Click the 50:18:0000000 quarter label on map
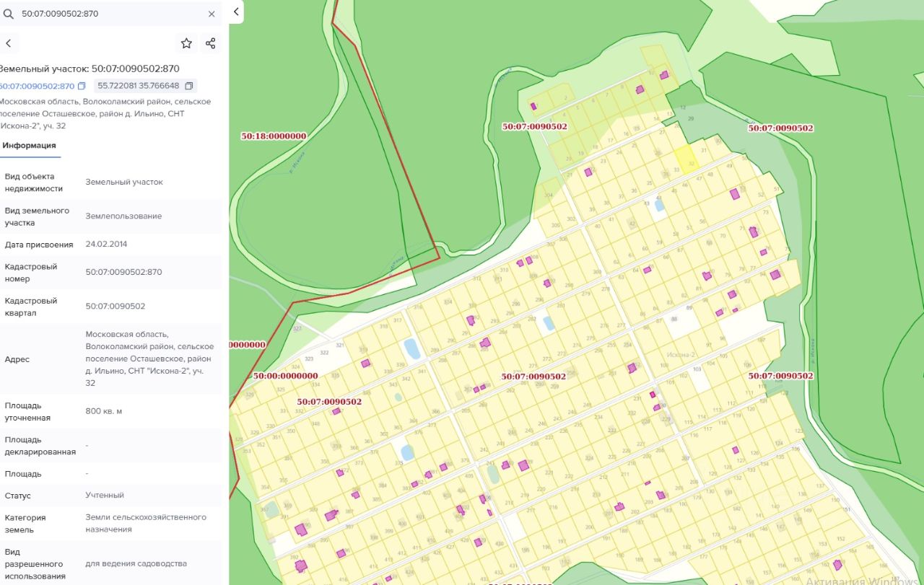Viewport: 924px width, 585px height. tap(274, 136)
